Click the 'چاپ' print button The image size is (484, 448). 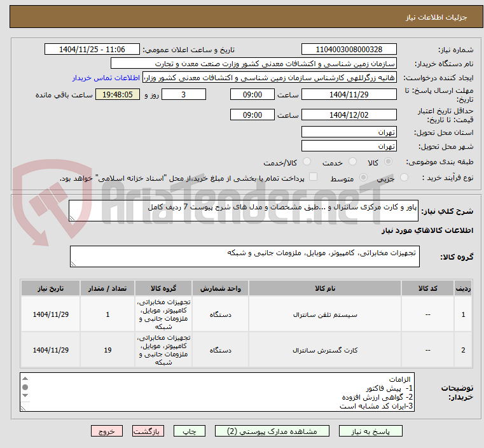(x=190, y=431)
